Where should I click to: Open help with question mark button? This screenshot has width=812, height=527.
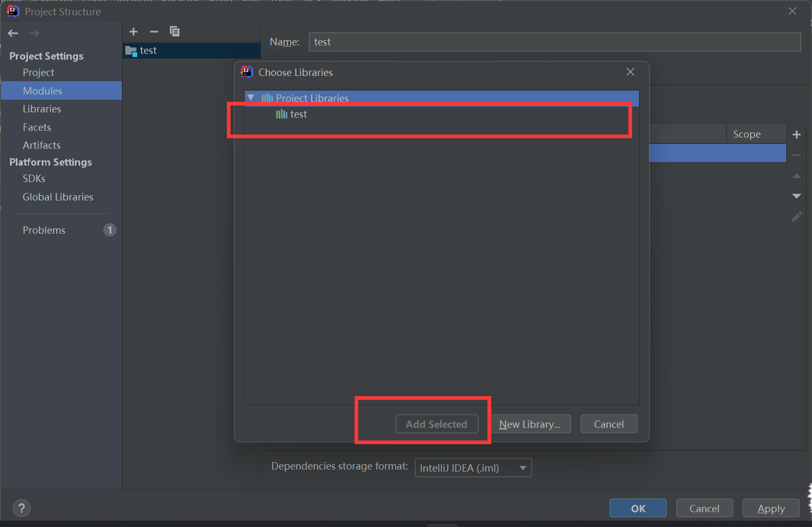click(21, 509)
